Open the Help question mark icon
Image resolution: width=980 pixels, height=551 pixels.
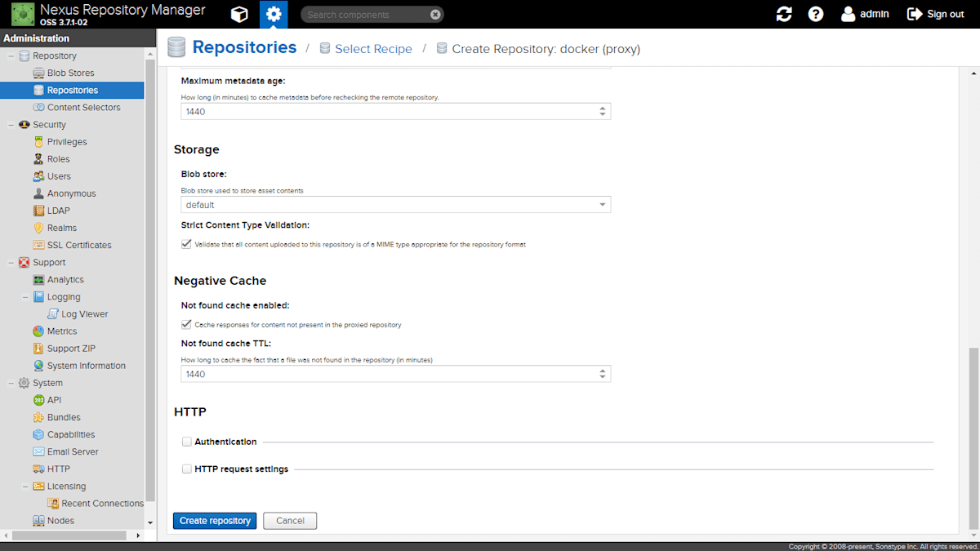point(816,14)
